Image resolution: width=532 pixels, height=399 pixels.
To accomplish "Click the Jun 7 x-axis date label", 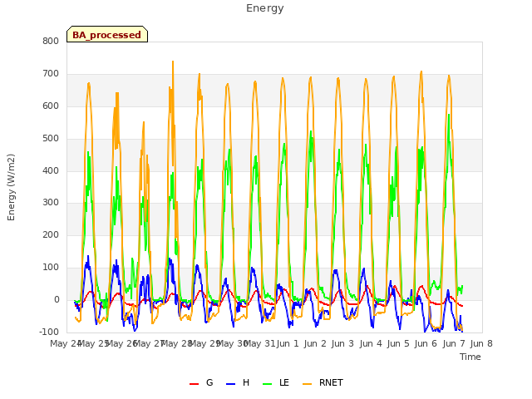I will tap(454, 343).
